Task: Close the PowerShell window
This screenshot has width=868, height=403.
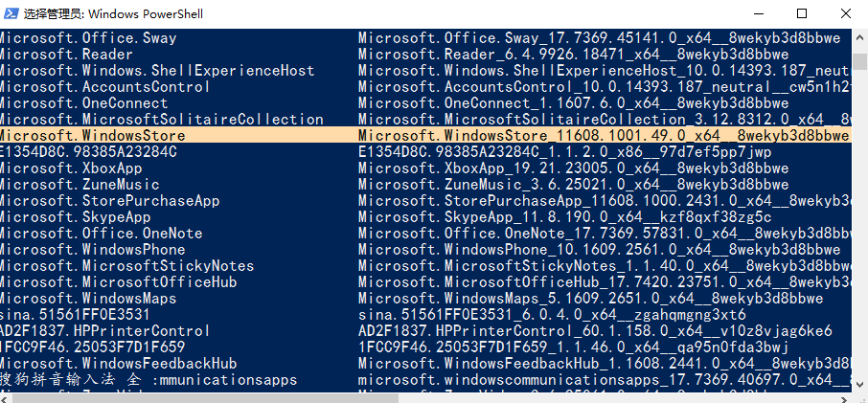Action: (846, 14)
